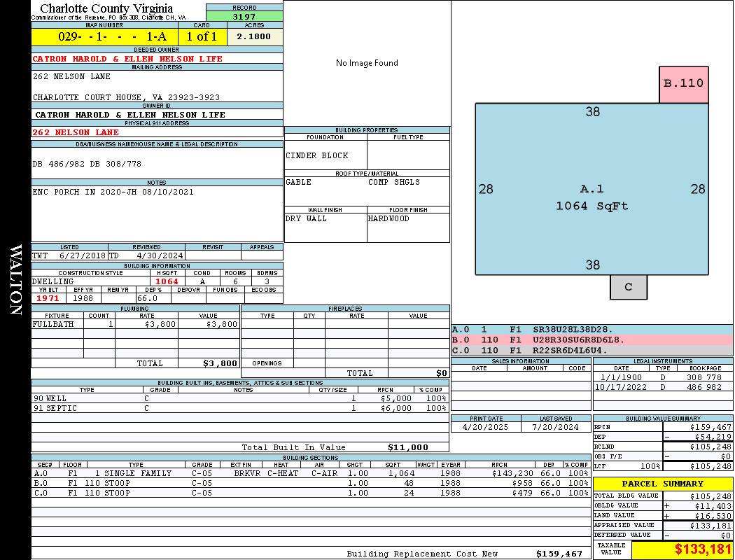The width and height of the screenshot is (735, 560).
Task: Click the FULLBATH plumbing fixture entry
Action: [x=53, y=324]
